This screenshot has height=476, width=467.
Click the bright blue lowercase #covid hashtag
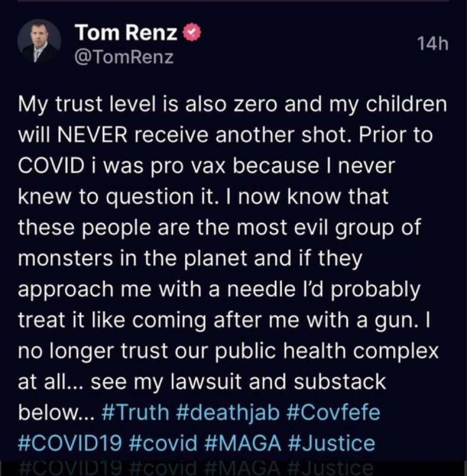pyautogui.click(x=163, y=443)
